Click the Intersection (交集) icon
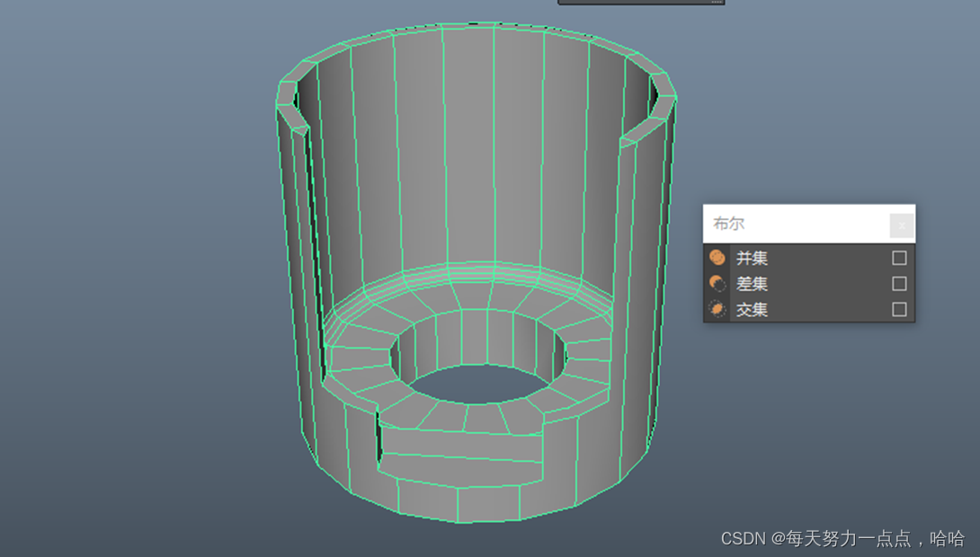The height and width of the screenshot is (557, 980). 717,310
